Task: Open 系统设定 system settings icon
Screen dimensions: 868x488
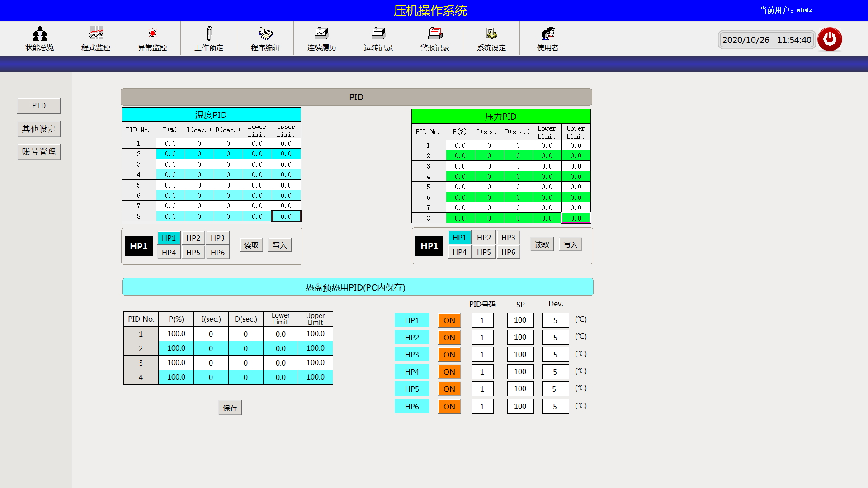Action: [491, 34]
